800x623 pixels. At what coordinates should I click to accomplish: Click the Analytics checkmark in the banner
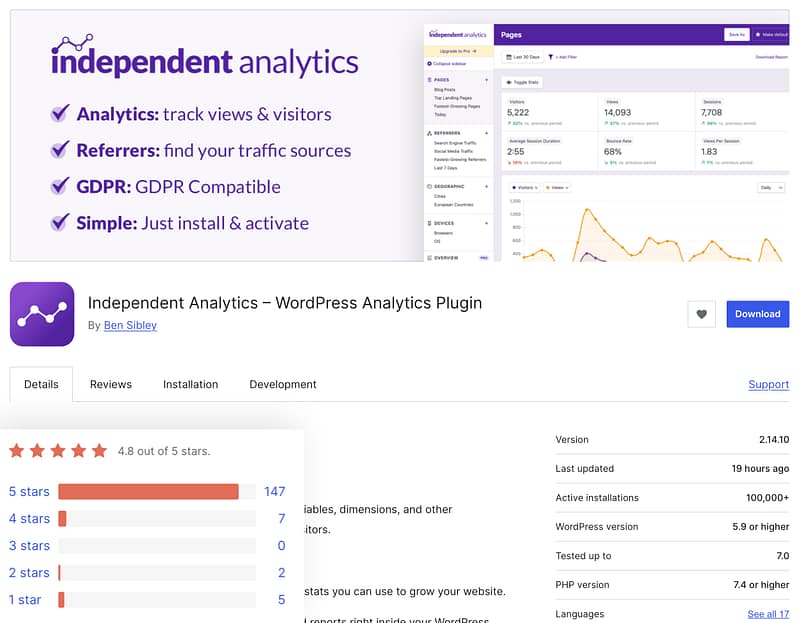coord(60,113)
